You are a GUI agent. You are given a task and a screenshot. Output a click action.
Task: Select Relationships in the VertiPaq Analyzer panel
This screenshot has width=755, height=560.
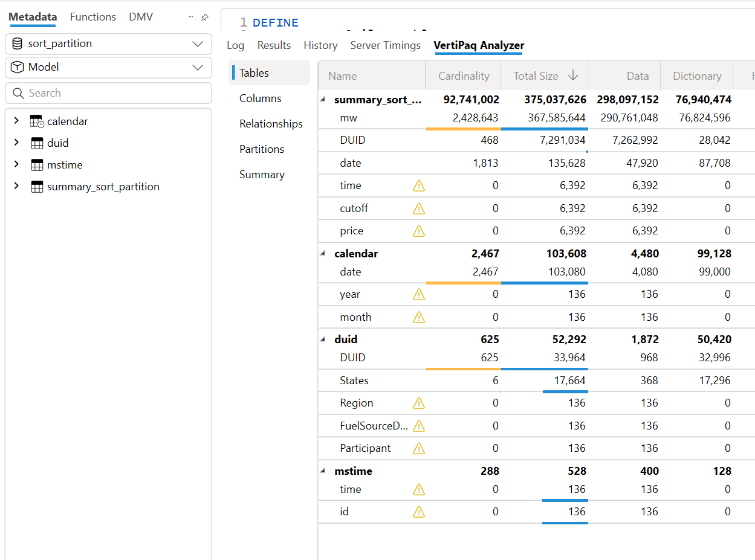(271, 123)
